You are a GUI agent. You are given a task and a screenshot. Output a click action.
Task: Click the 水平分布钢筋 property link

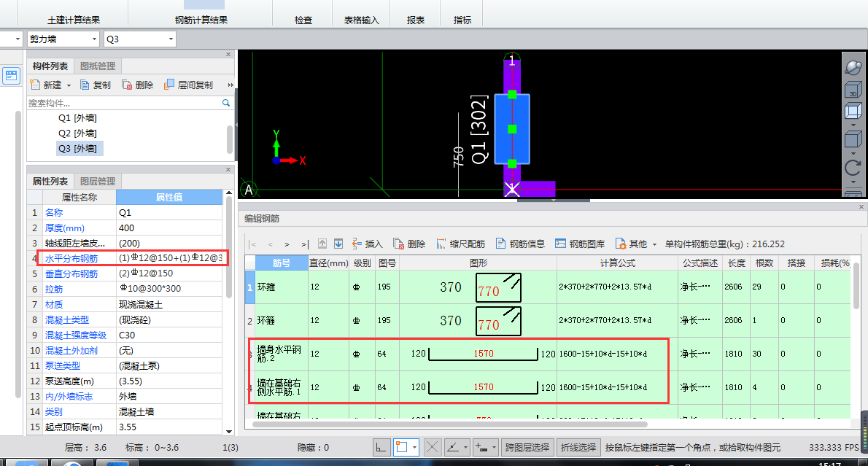pos(71,258)
